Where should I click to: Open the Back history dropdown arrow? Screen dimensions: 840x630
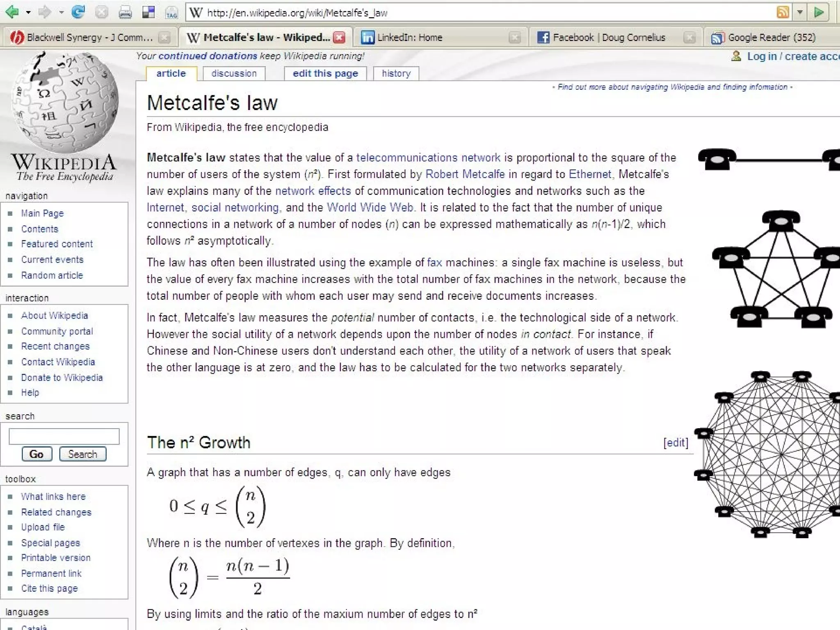pos(28,13)
